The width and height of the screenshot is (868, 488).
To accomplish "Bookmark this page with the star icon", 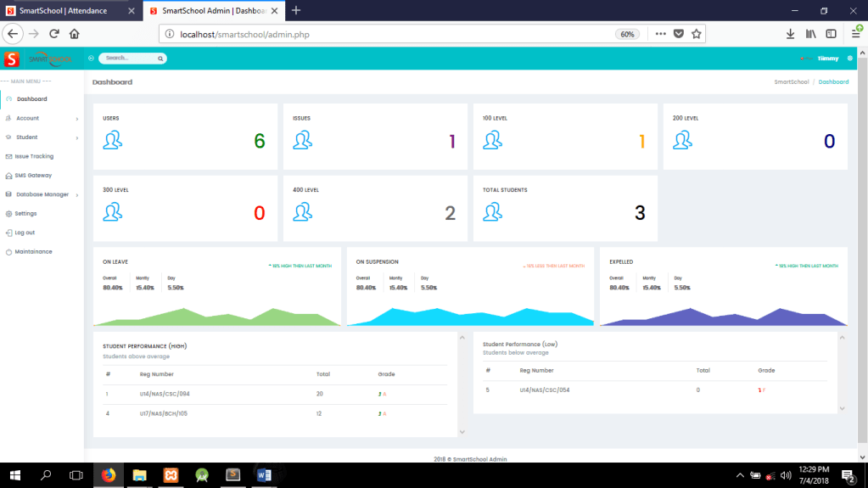I will point(697,34).
